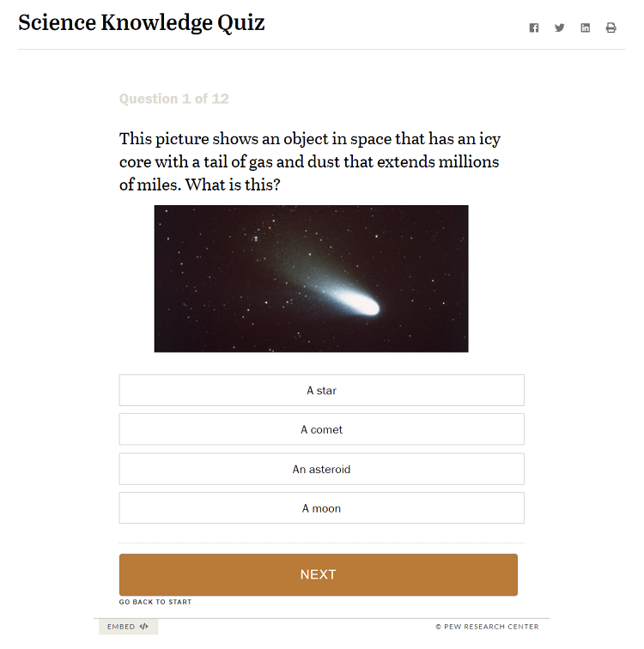Viewport: 644px width, 649px height.
Task: Pick the "An asteroid" option
Action: point(321,470)
